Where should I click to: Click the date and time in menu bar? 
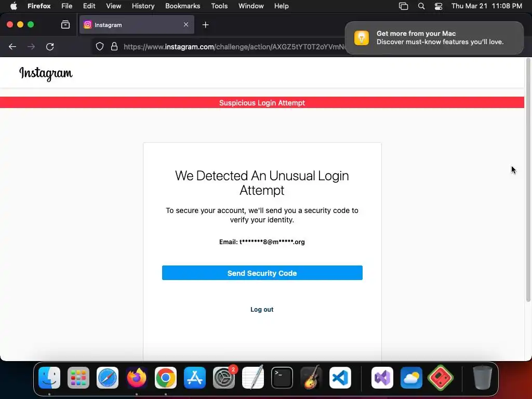[486, 6]
